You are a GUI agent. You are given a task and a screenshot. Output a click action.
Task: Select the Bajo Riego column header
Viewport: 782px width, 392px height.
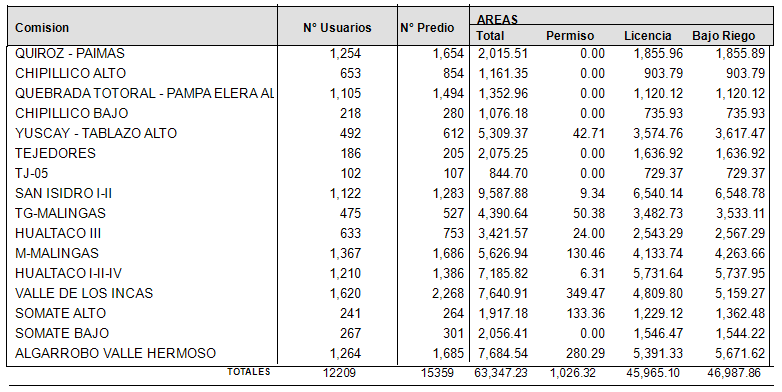pos(724,36)
